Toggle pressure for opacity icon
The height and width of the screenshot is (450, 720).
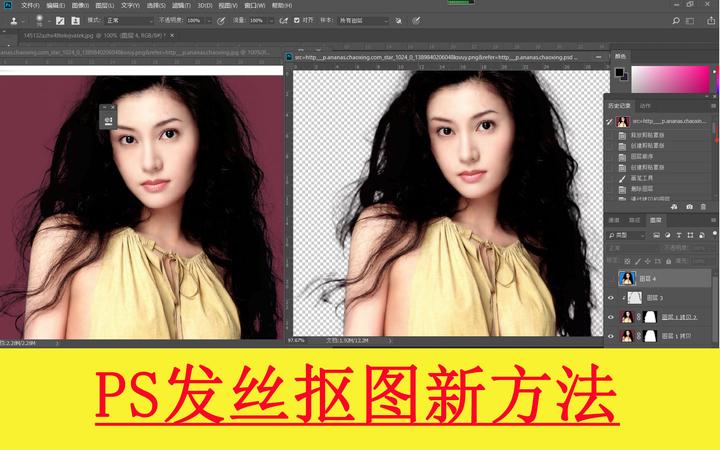(221, 21)
